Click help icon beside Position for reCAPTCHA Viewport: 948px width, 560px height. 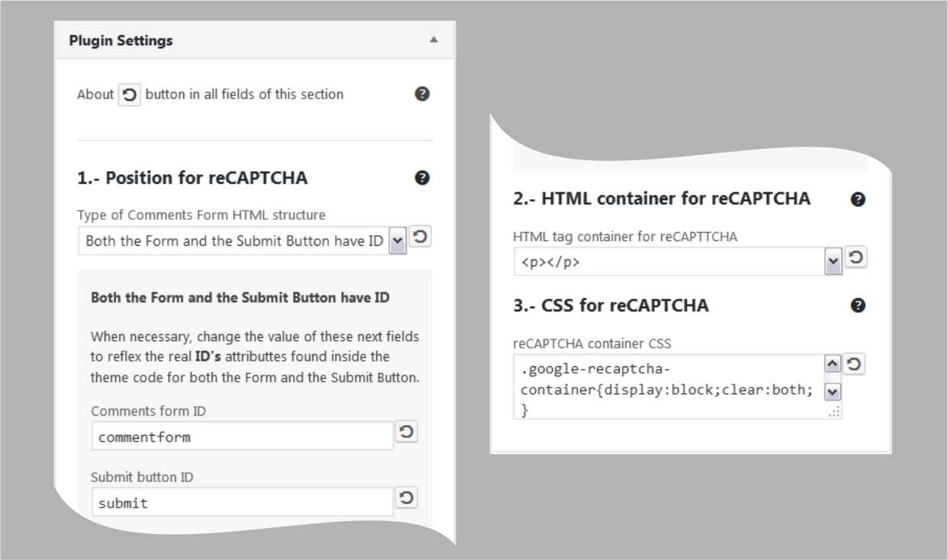tap(422, 178)
